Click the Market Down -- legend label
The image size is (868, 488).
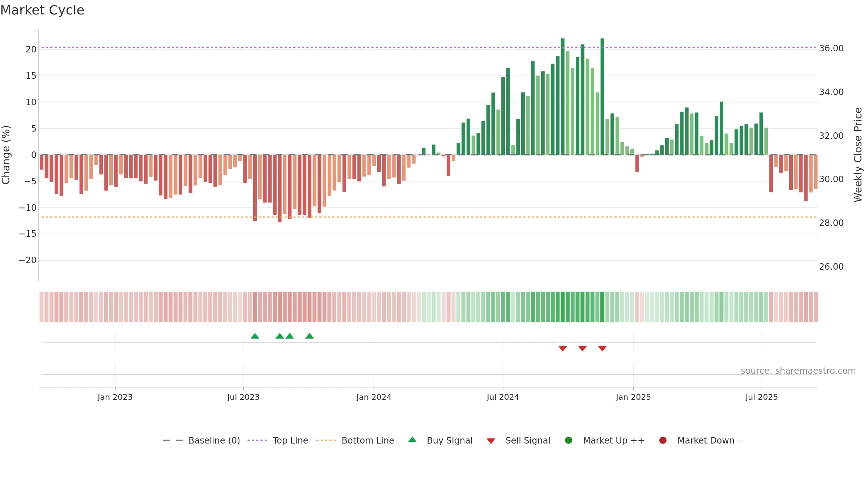coord(710,440)
